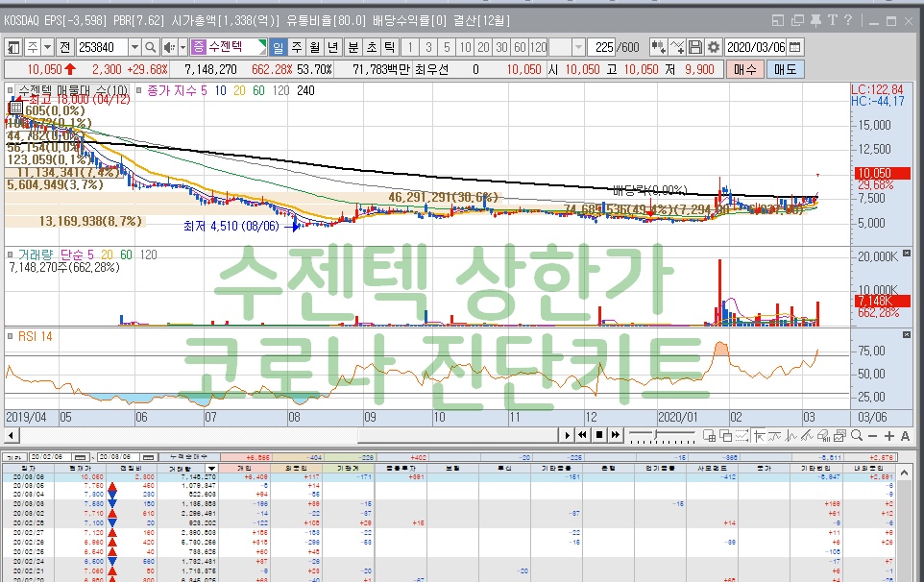Click the magnifier stock search icon
Screen dimensions: 924x582
[151, 47]
